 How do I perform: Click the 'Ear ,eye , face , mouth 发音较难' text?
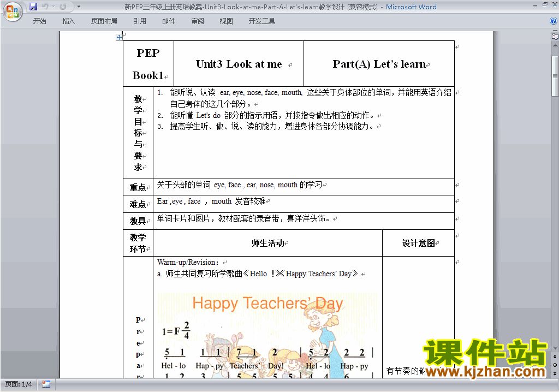[x=211, y=201]
